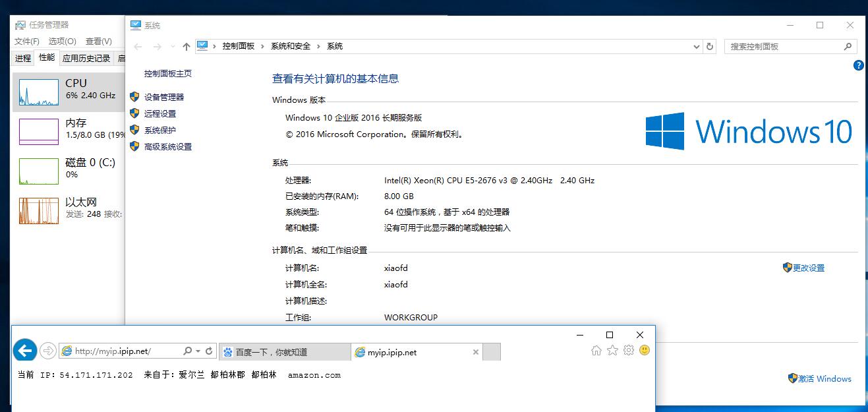Image resolution: width=868 pixels, height=412 pixels.
Task: Click the 更改设置 link
Action: 808,268
